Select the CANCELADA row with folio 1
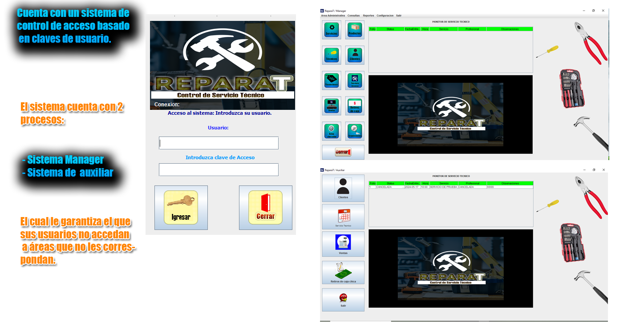This screenshot has height=334, width=644. point(450,187)
